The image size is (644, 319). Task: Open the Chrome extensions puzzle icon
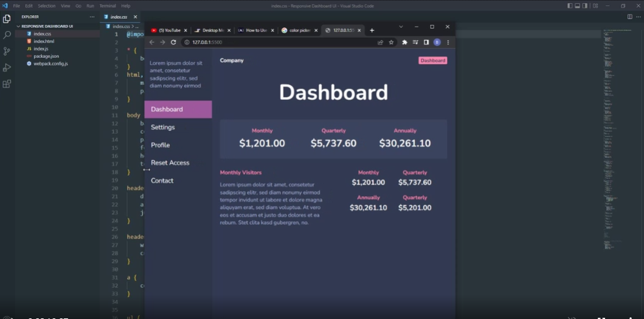(x=404, y=43)
